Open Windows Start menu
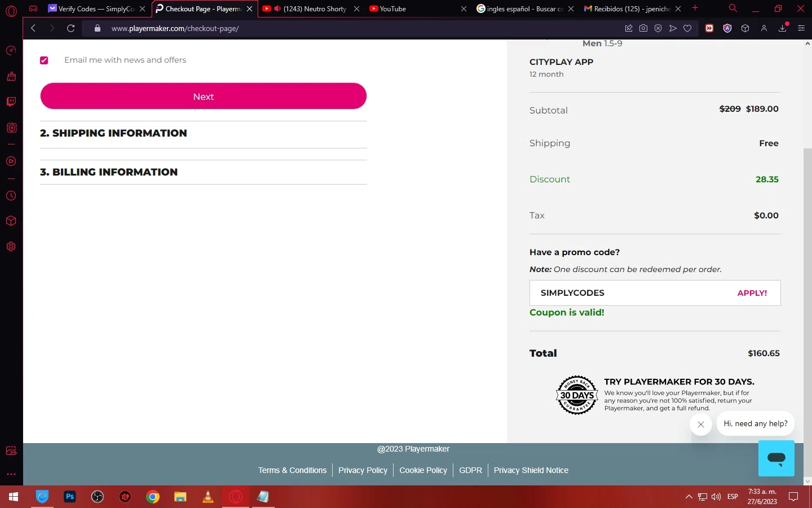812x508 pixels. [x=14, y=497]
